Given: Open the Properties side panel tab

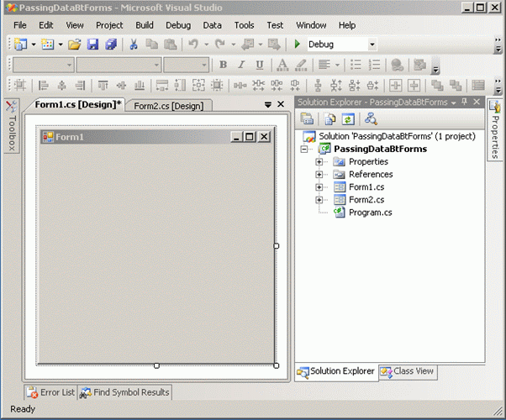Looking at the screenshot, I should tap(495, 129).
